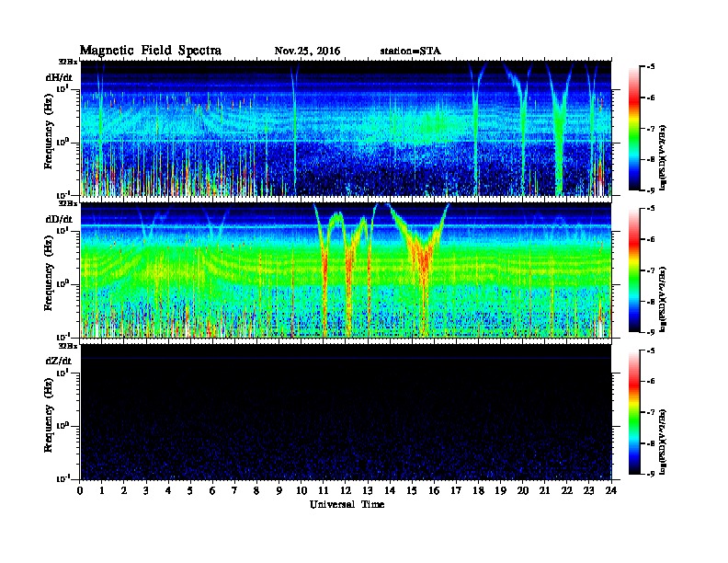The width and height of the screenshot is (728, 563).
Task: Click the "32Hz" label of dH/dt panel
Action: pos(67,62)
